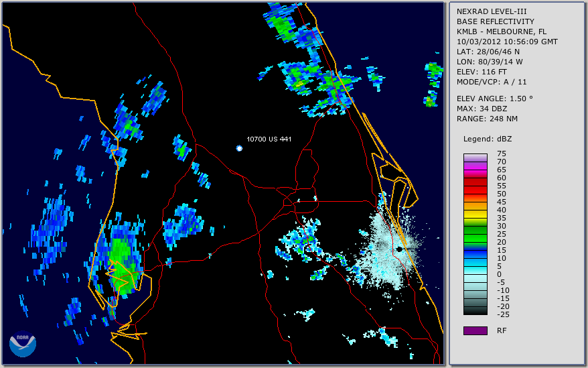This screenshot has height=368, width=588.
Task: Click the black radar site center dot
Action: tap(400, 249)
